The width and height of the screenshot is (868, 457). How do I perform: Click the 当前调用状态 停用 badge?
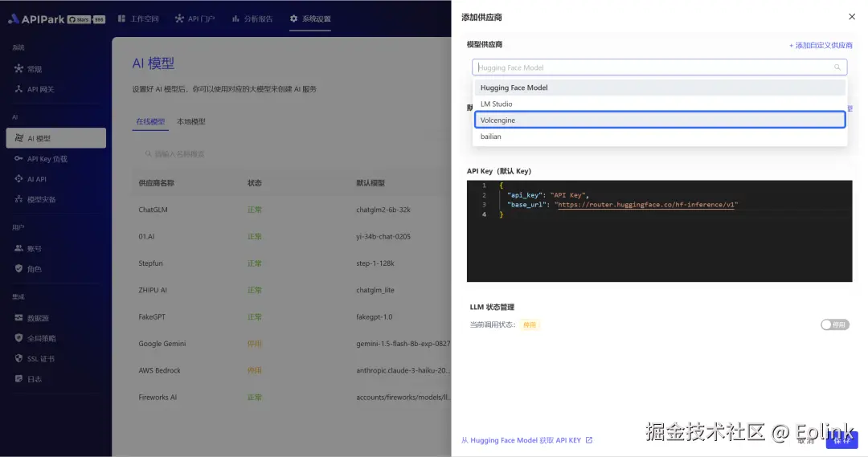(x=529, y=324)
